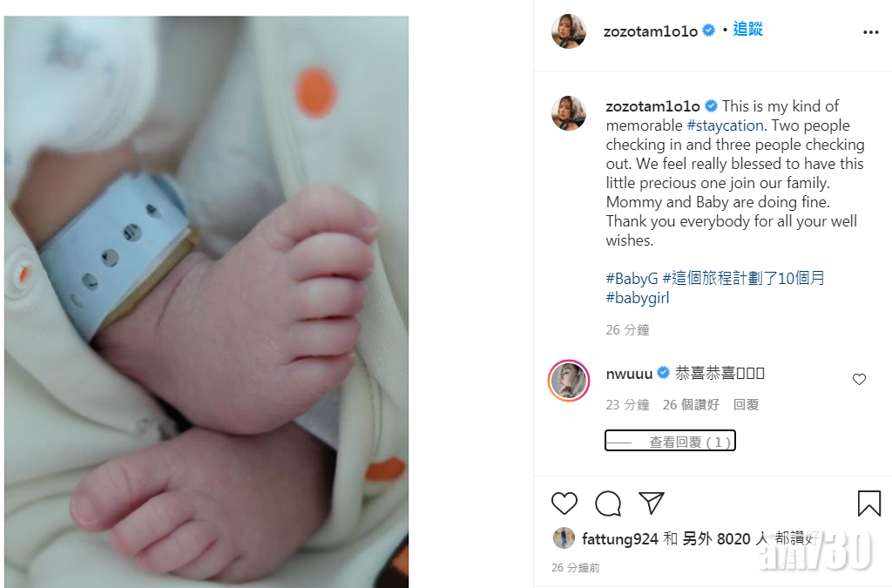Open nwuuu's story ring avatar

[568, 381]
